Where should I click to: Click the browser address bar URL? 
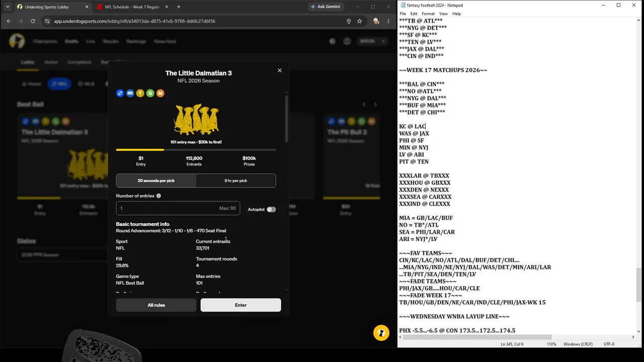tap(134, 21)
